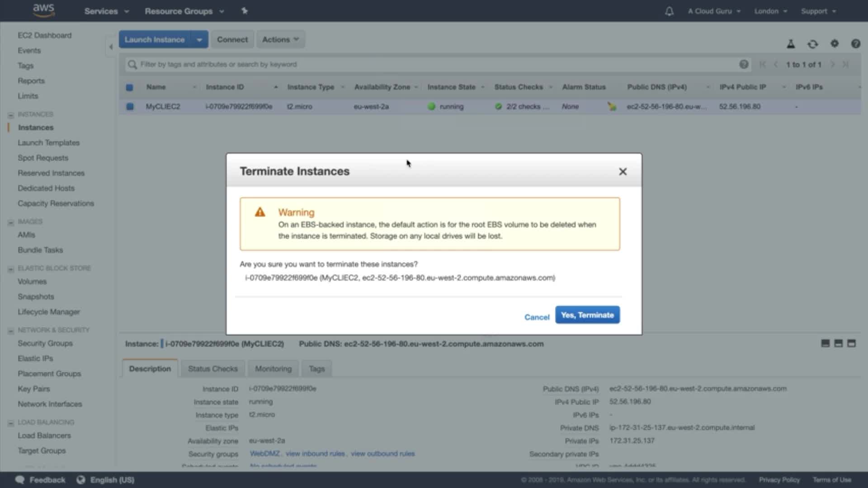Switch to the Status Checks tab
Viewport: 868px width, 488px height.
point(212,369)
